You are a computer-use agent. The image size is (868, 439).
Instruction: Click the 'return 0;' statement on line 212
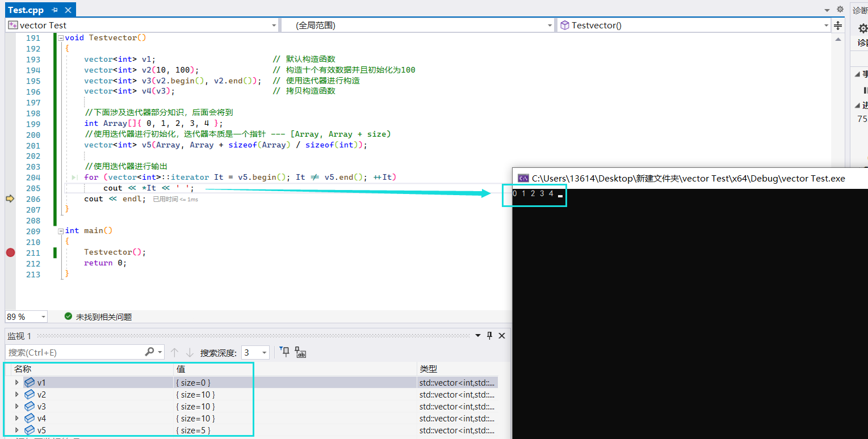[106, 263]
